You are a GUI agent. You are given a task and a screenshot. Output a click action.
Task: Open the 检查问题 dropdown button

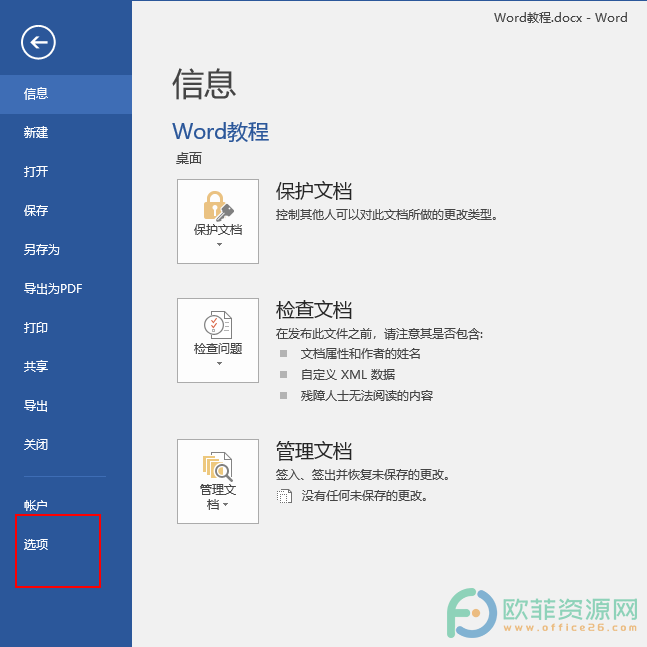coord(218,340)
